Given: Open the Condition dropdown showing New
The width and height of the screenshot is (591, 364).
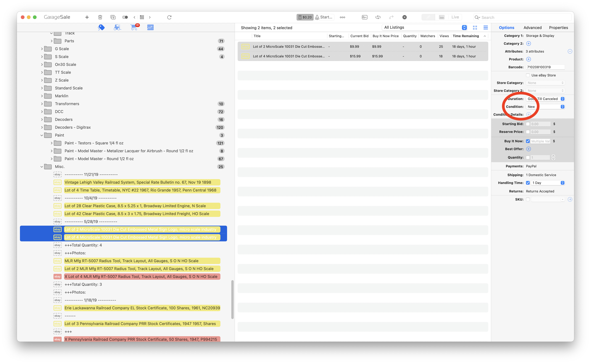Looking at the screenshot, I should pyautogui.click(x=545, y=107).
